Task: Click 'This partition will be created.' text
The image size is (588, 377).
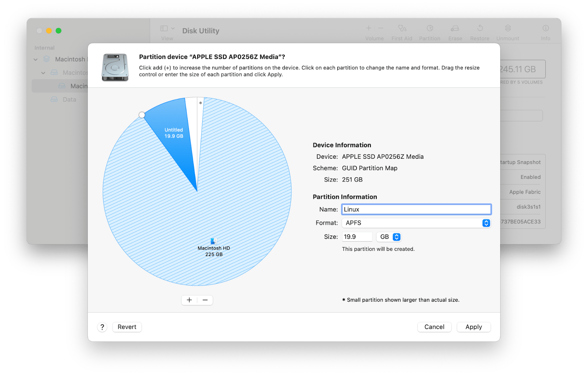Action: 379,249
